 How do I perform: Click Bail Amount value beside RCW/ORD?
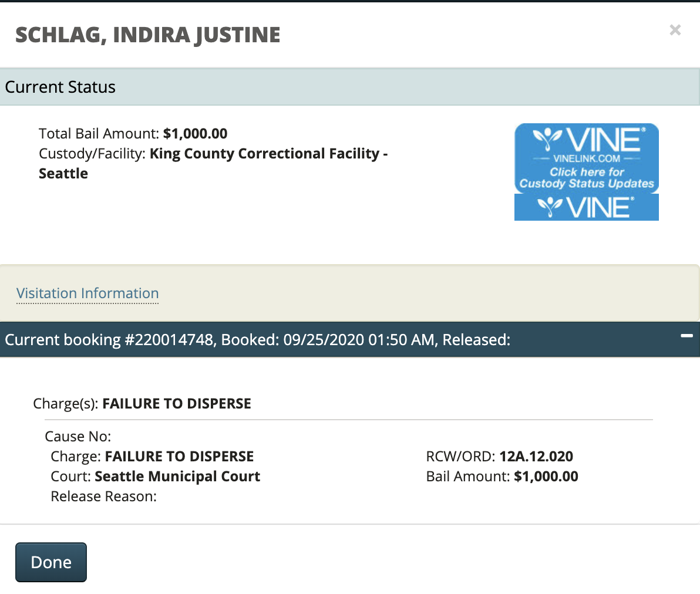tap(546, 477)
